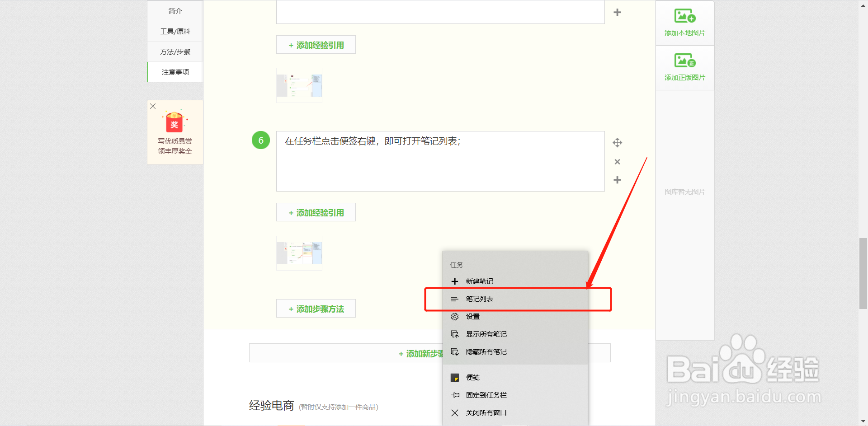Click the plus icon below step 6
The height and width of the screenshot is (426, 868).
tap(617, 180)
